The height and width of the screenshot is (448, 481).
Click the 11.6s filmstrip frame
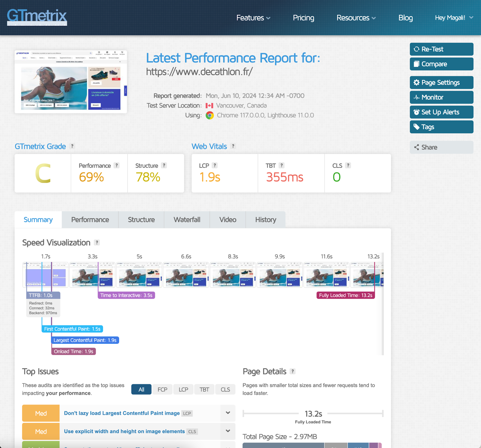326,275
